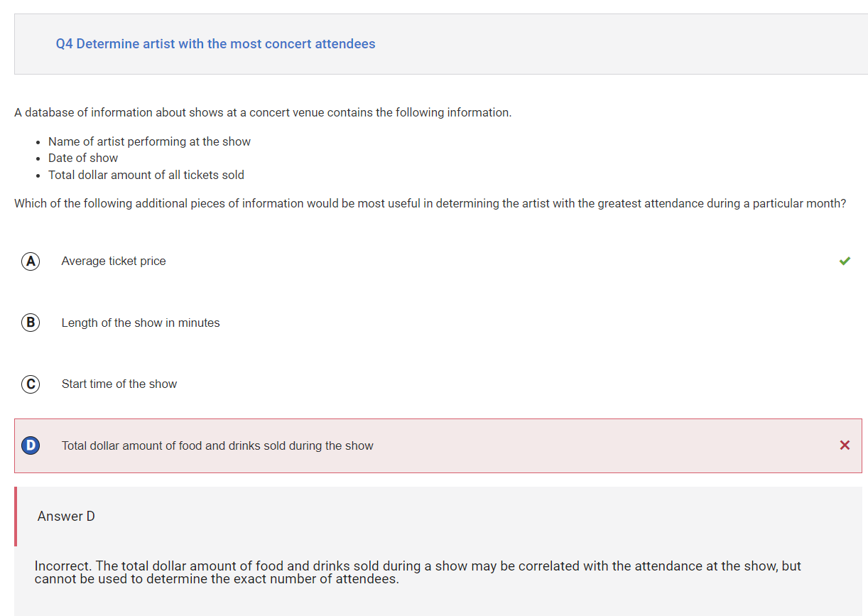This screenshot has width=868, height=616.
Task: Select radio option C circle
Action: click(30, 384)
